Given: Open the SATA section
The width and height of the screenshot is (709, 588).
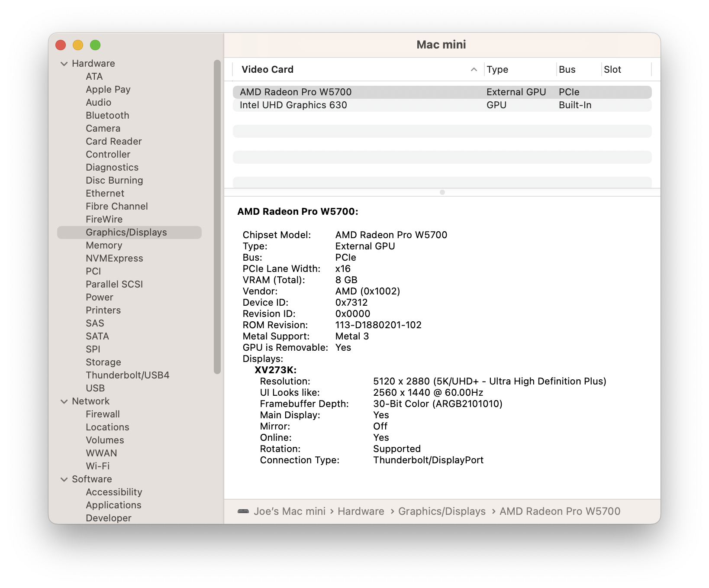Looking at the screenshot, I should (97, 336).
